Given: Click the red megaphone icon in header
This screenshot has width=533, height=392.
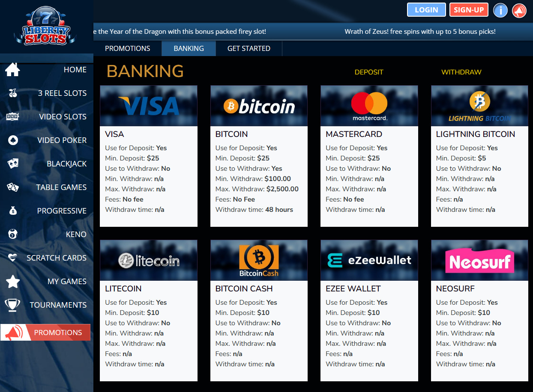Looking at the screenshot, I should tap(519, 10).
